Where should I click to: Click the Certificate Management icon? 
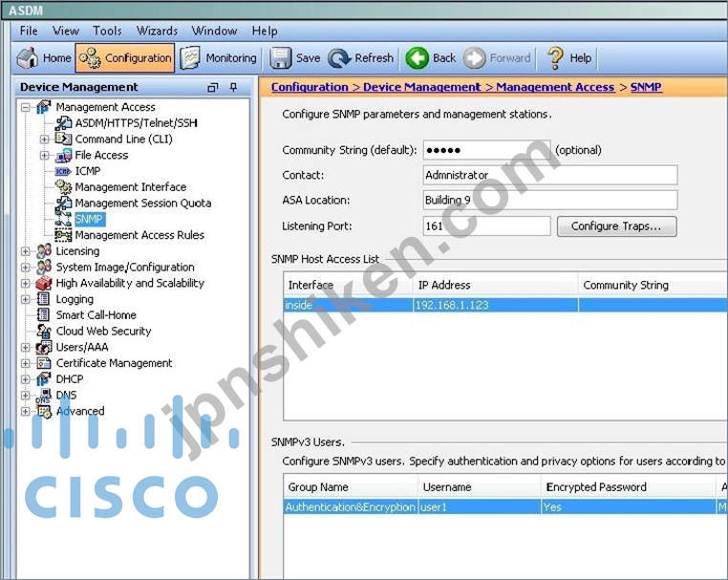(44, 363)
